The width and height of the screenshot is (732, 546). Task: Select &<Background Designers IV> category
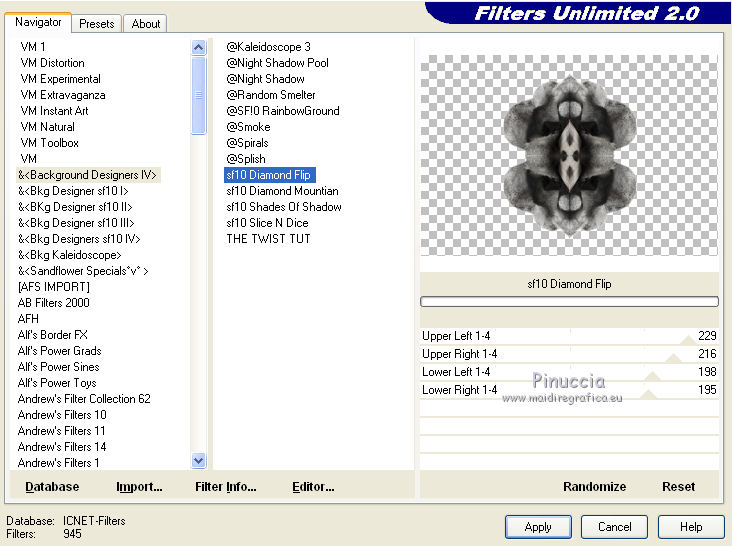(88, 175)
